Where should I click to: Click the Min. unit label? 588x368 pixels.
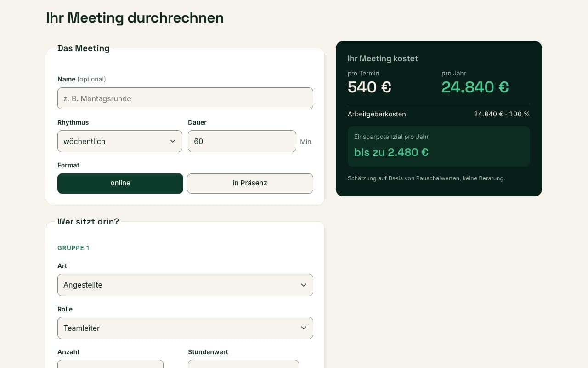[306, 142]
